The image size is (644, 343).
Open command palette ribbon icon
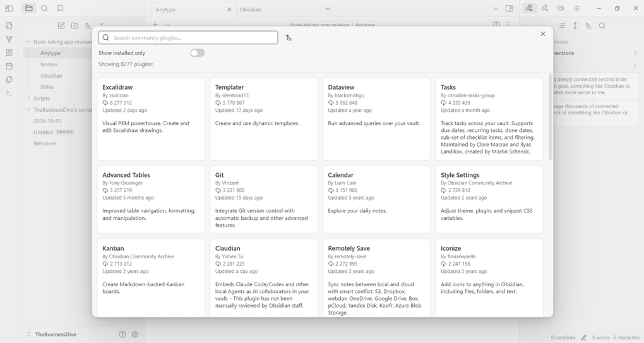coord(9,93)
